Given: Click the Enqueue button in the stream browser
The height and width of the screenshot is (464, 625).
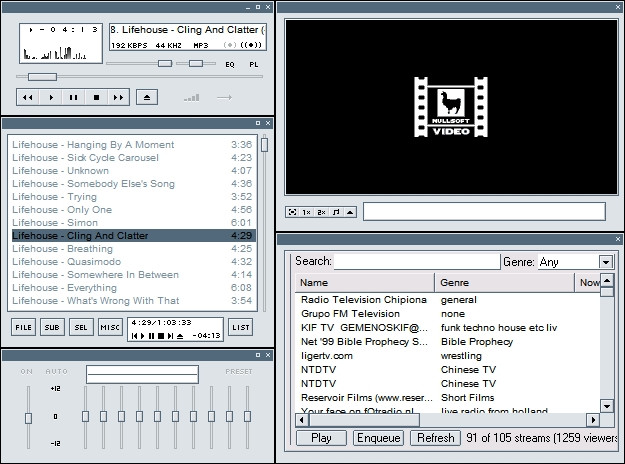Looking at the screenshot, I should (378, 438).
